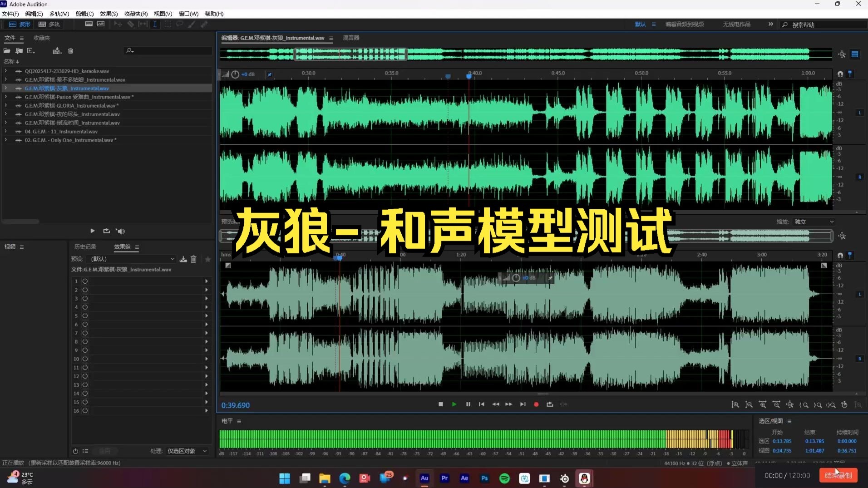The image size is (868, 488).
Task: Open the 视图(V) menu
Action: (163, 14)
